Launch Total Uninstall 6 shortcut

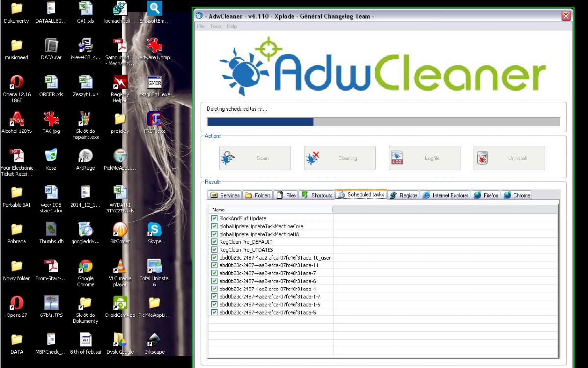pos(155,266)
